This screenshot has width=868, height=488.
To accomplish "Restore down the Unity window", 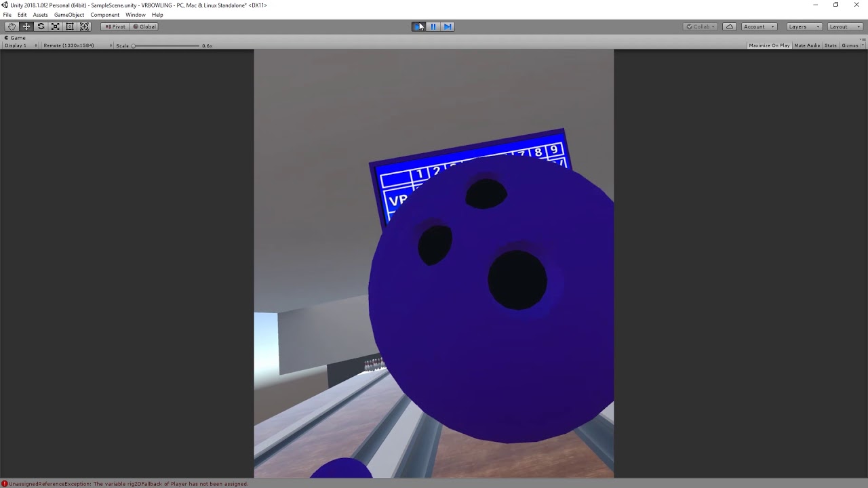I will coord(836,5).
